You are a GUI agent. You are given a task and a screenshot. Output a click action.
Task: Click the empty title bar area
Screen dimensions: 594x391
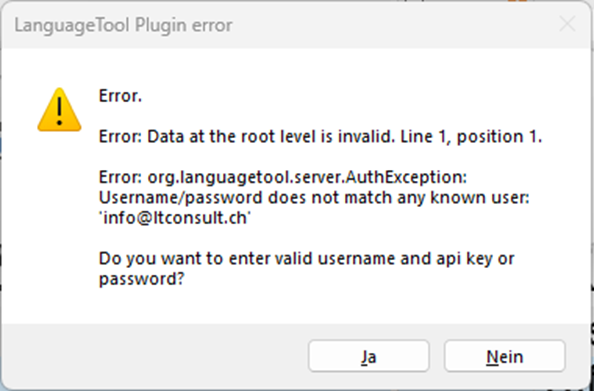point(394,25)
